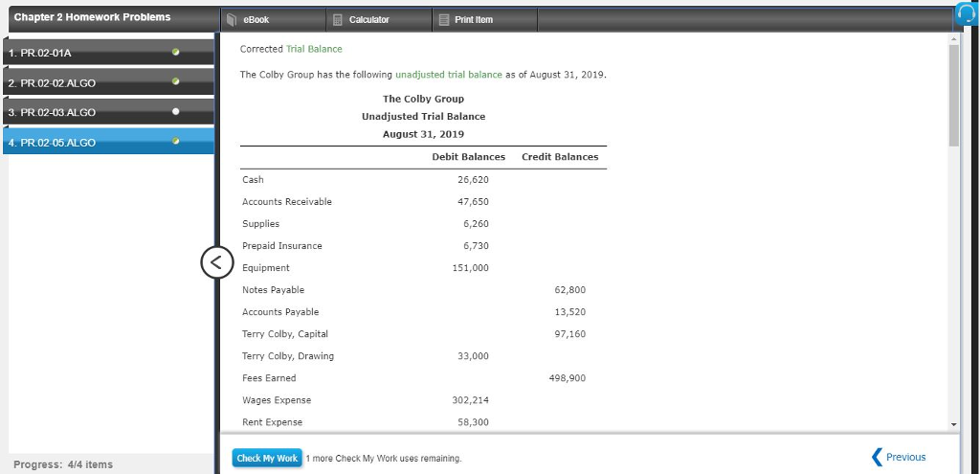Click The Colby Group table title
This screenshot has height=474, width=980.
pyautogui.click(x=423, y=99)
